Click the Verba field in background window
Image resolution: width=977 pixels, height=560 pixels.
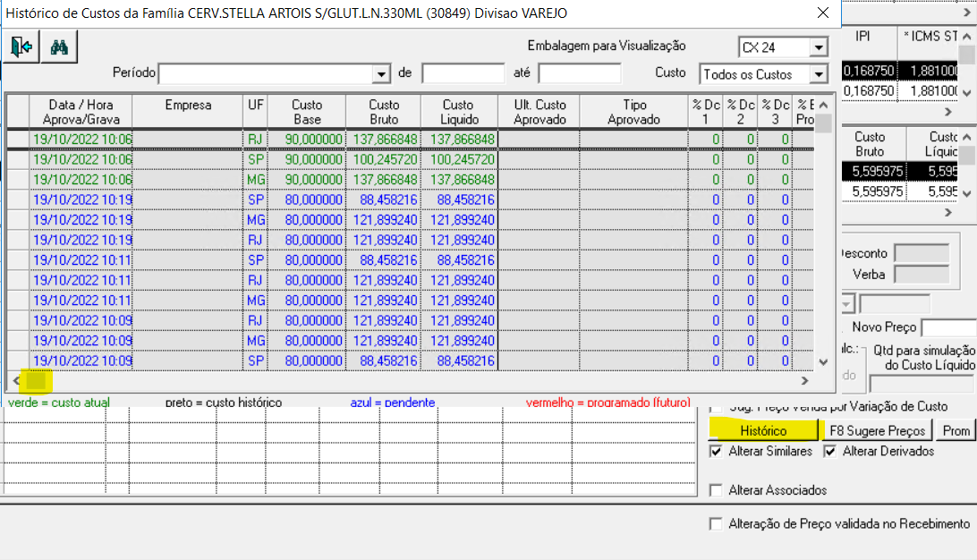coord(922,274)
